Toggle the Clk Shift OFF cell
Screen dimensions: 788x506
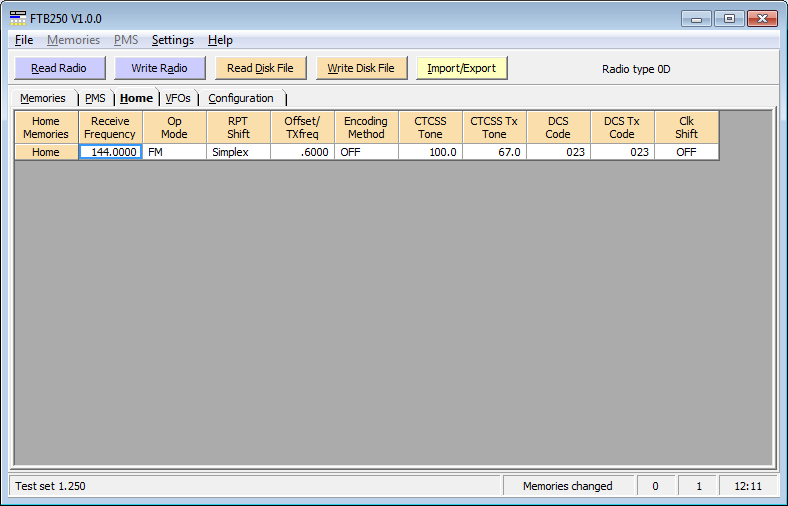pyautogui.click(x=686, y=152)
